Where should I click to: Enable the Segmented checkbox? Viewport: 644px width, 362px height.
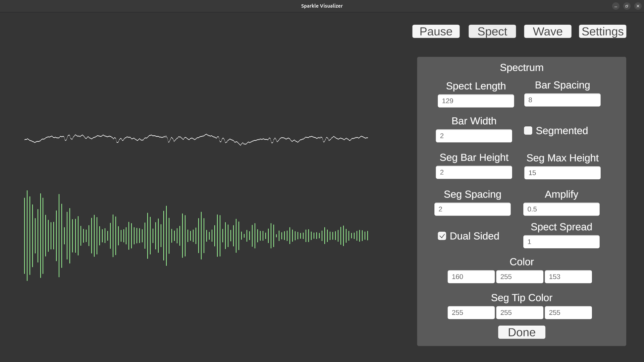click(x=528, y=131)
